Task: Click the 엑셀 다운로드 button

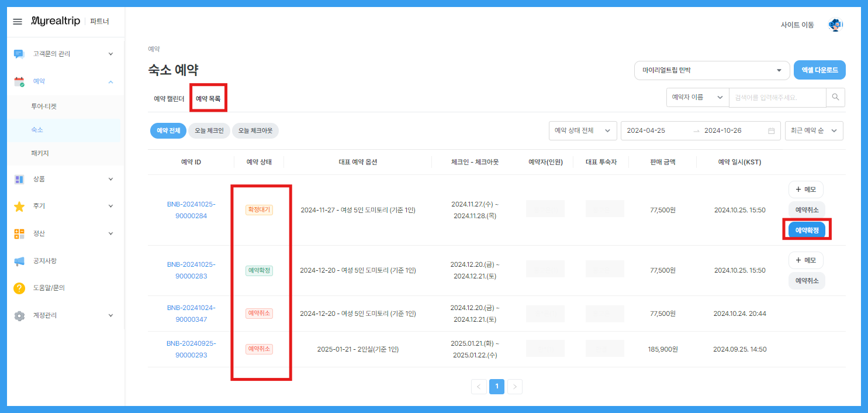Action: pos(819,70)
